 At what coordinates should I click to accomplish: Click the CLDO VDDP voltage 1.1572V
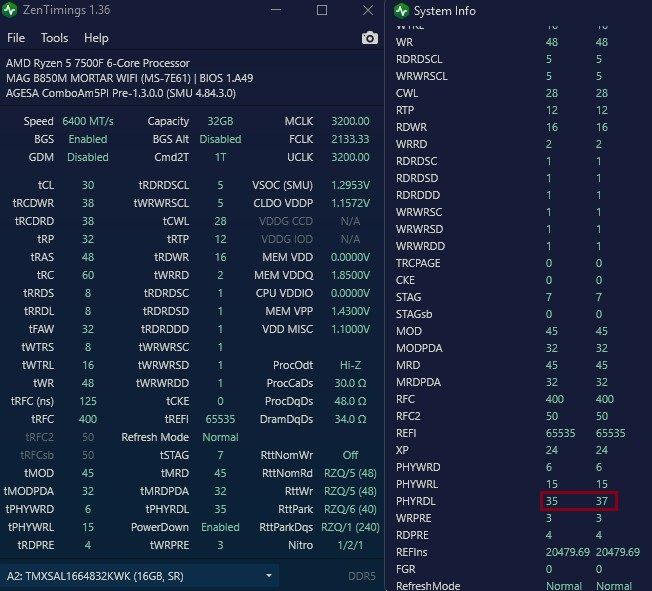350,203
